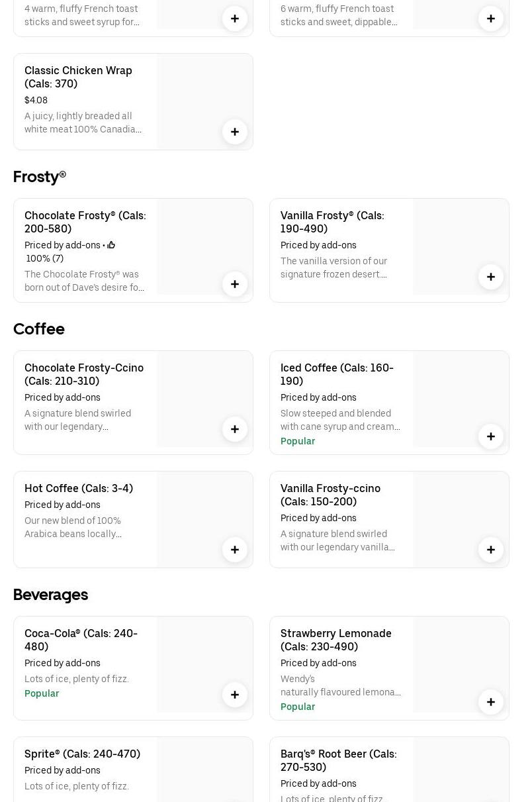Screen dimensions: 532x802
Task: Click the Chocolate Frosty thumbs-up rating icon
Action: (x=111, y=245)
